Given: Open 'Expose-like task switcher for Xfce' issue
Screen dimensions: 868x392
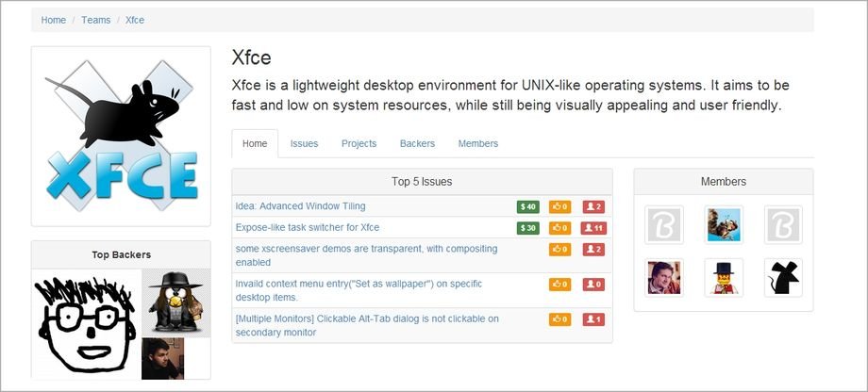Looking at the screenshot, I should [308, 227].
